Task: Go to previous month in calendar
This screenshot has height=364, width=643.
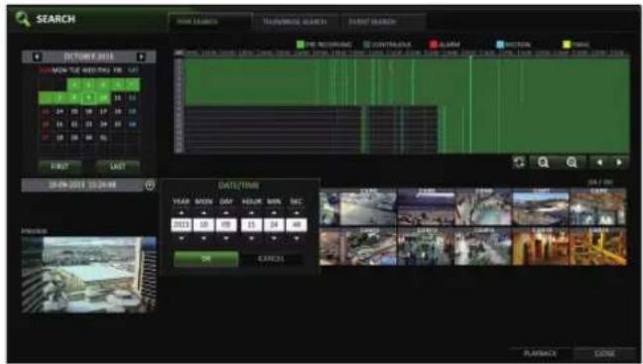Action: click(x=37, y=57)
